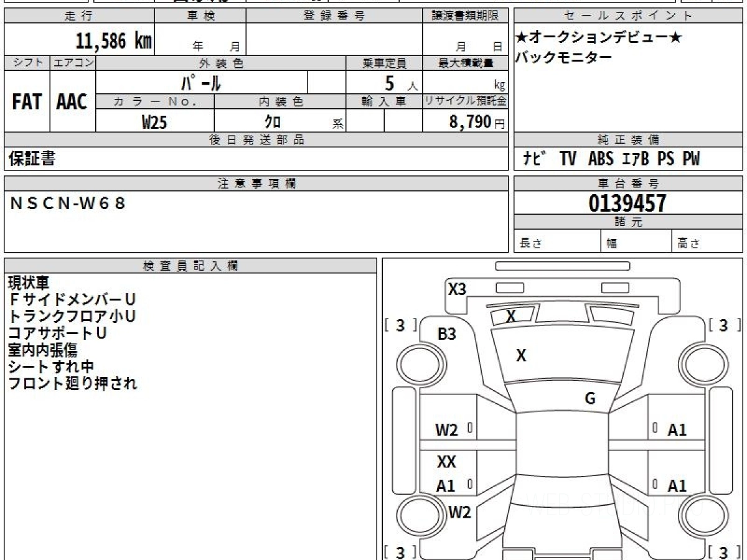747x560 pixels.
Task: Select the TV equipment item
Action: click(568, 159)
